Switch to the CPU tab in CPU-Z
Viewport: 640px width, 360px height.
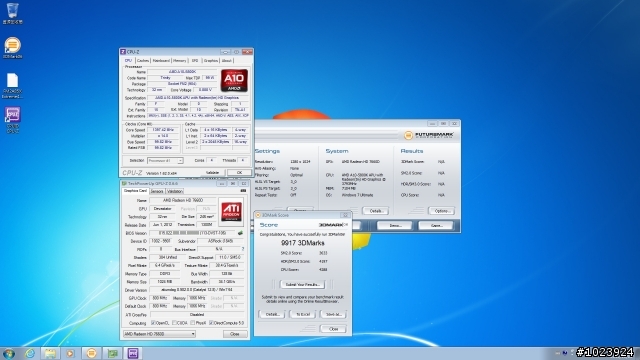[x=128, y=60]
